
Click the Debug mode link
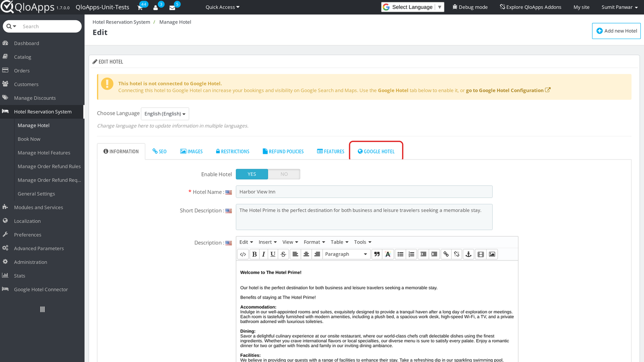[470, 7]
